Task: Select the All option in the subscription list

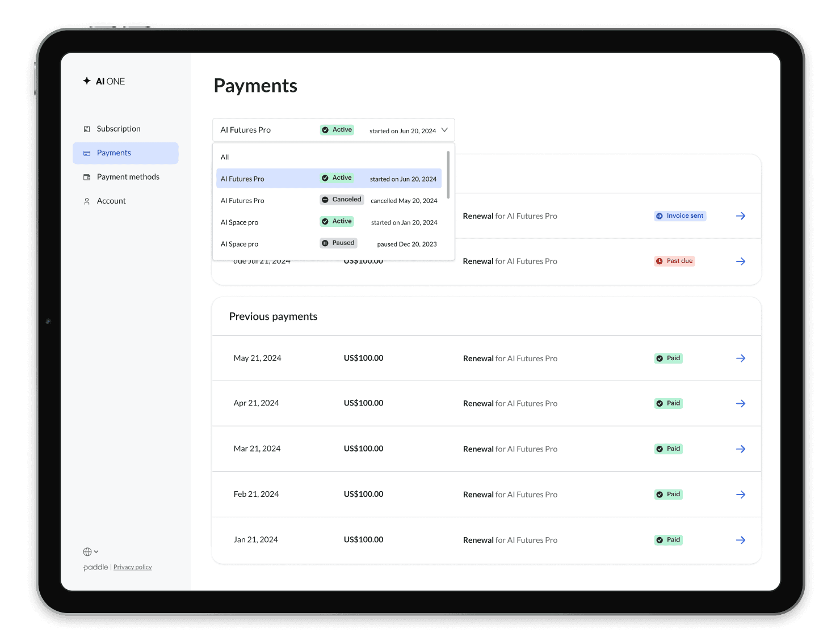Action: click(x=329, y=157)
